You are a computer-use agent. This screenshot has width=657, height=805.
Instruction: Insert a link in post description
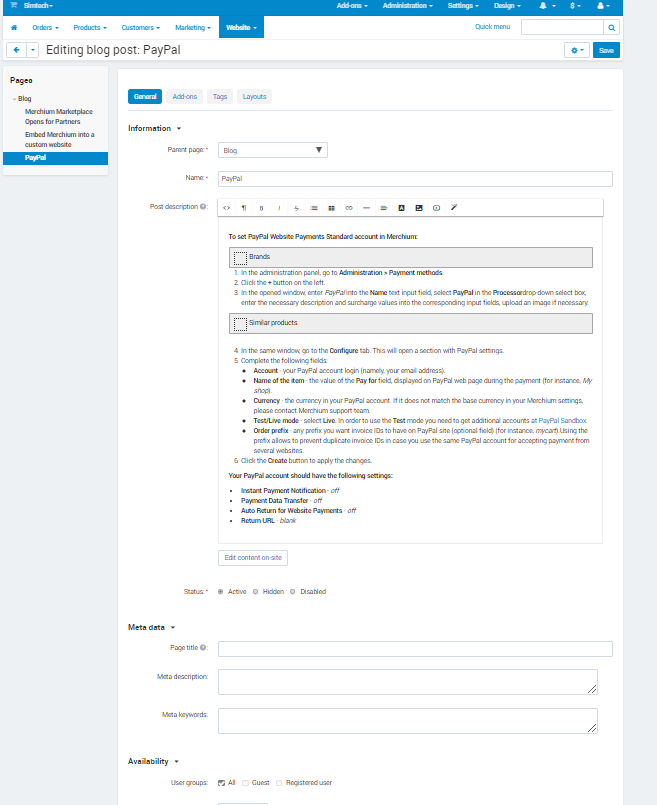tap(349, 208)
